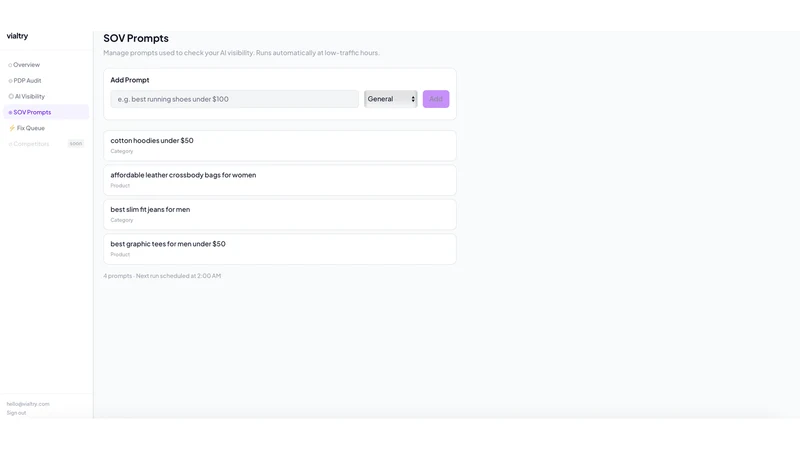This screenshot has width=800, height=450.
Task: Sign out of the account
Action: 16,413
